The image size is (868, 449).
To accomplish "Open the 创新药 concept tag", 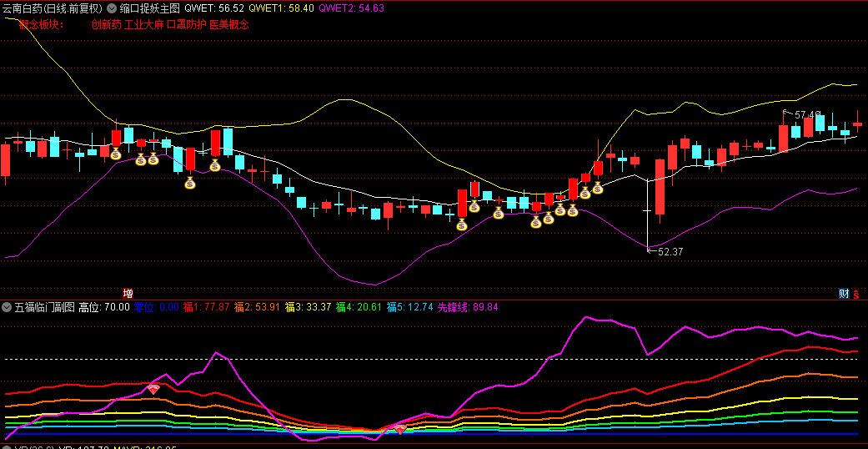I will click(106, 24).
